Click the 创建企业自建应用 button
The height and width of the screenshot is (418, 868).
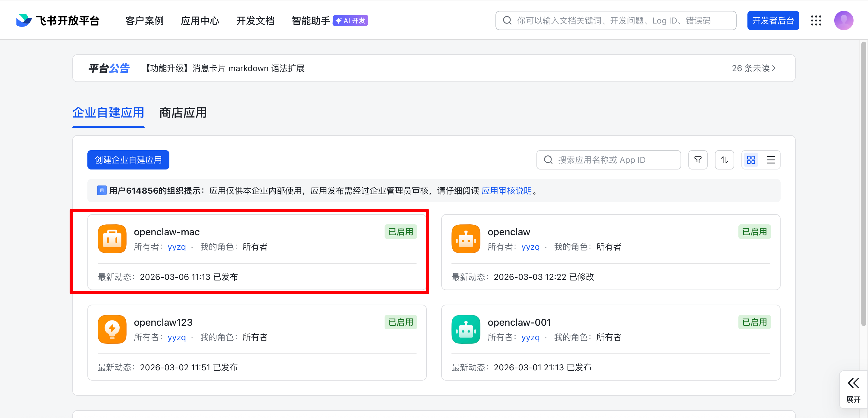click(128, 160)
